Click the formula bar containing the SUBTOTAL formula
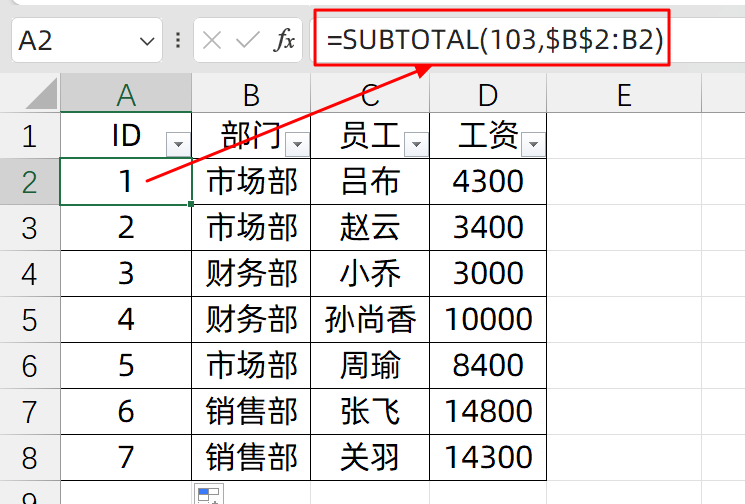 [x=529, y=40]
